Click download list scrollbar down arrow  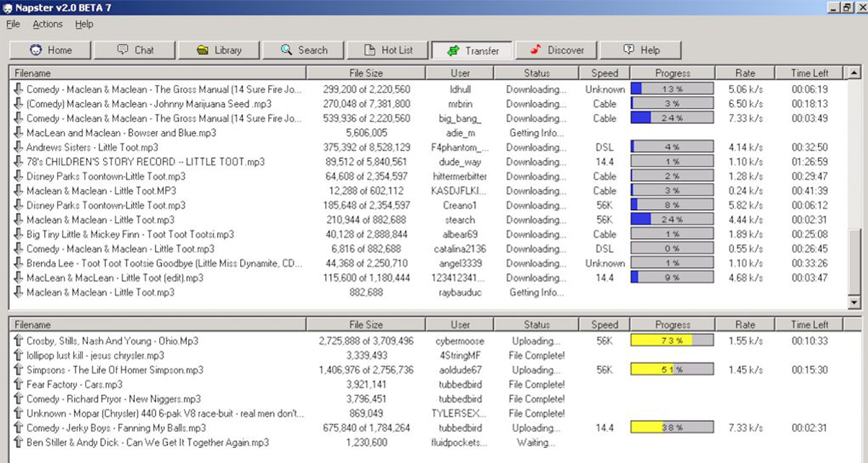click(x=854, y=302)
